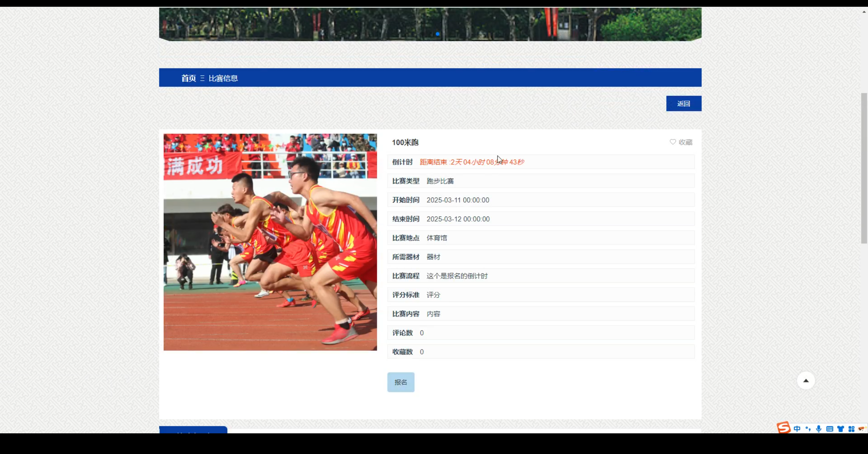The image size is (868, 454).
Task: Click the Sogou input method logo
Action: tap(783, 428)
